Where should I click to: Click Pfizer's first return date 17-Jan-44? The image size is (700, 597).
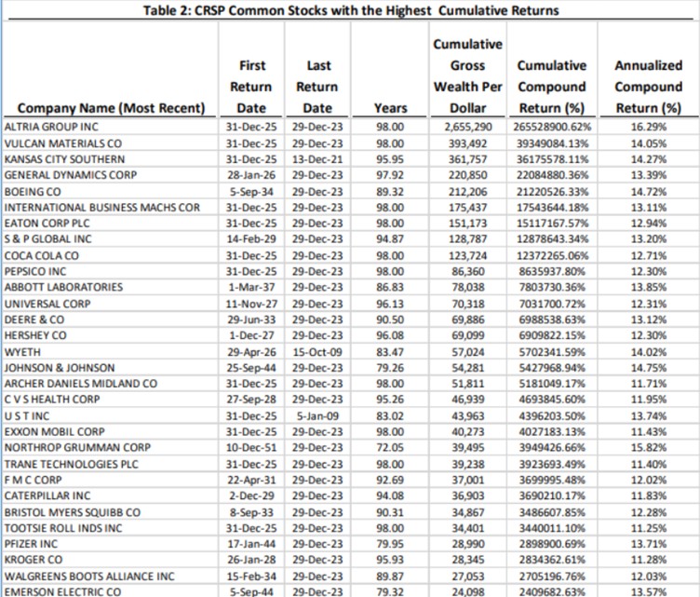click(x=251, y=544)
